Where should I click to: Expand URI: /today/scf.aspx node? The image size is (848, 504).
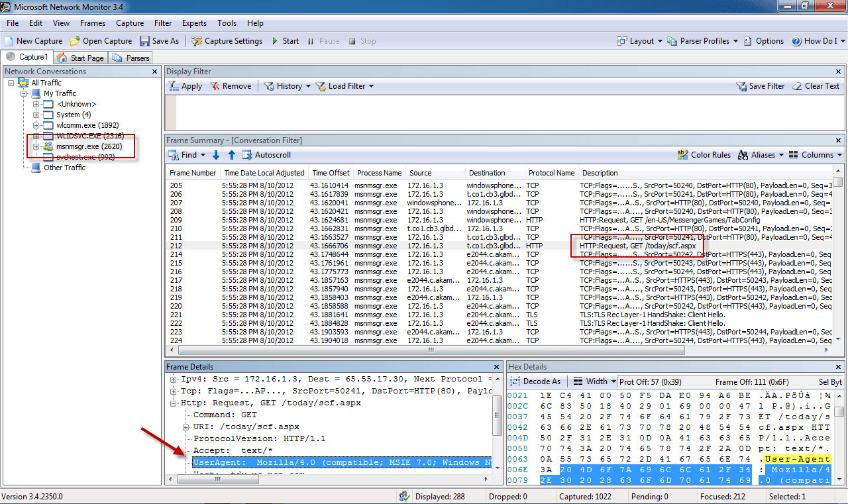187,427
